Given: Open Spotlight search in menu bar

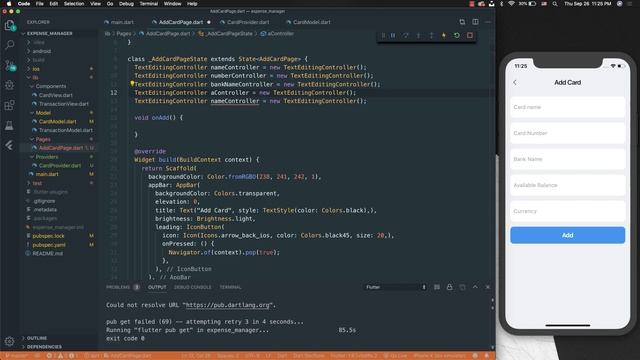Looking at the screenshot, I should 555,4.
